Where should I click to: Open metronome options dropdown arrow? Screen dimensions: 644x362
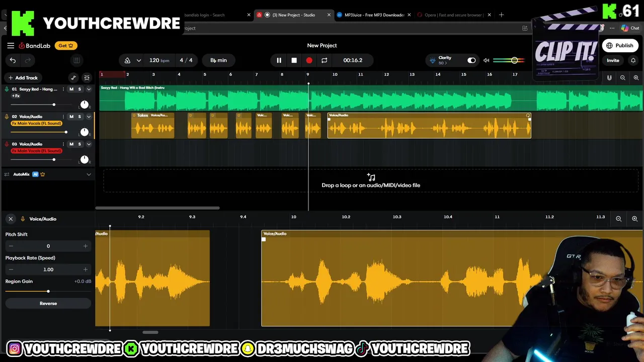[x=139, y=60]
